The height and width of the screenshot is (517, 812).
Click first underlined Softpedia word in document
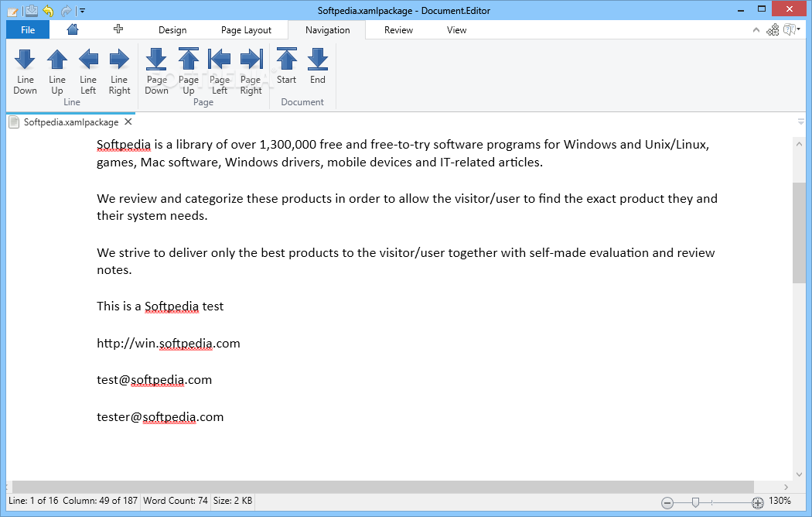tap(124, 145)
